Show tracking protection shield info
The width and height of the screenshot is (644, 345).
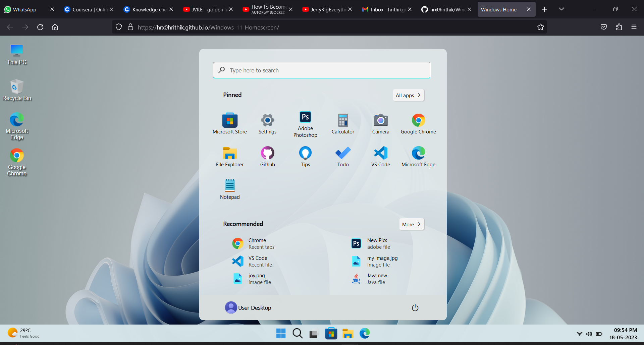point(119,27)
